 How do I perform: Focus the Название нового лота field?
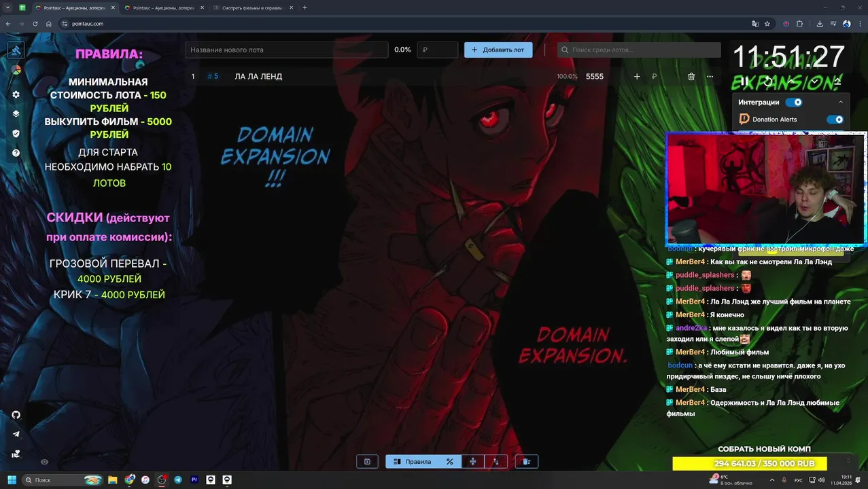pyautogui.click(x=286, y=50)
